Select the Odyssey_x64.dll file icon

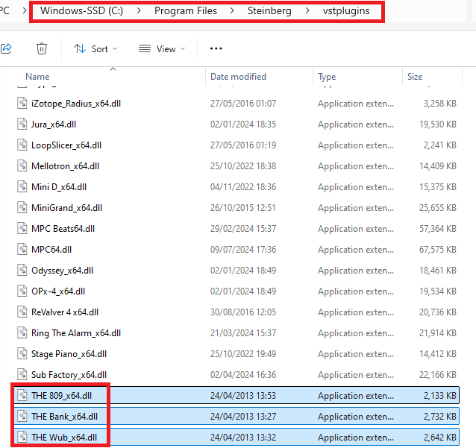[x=22, y=271]
